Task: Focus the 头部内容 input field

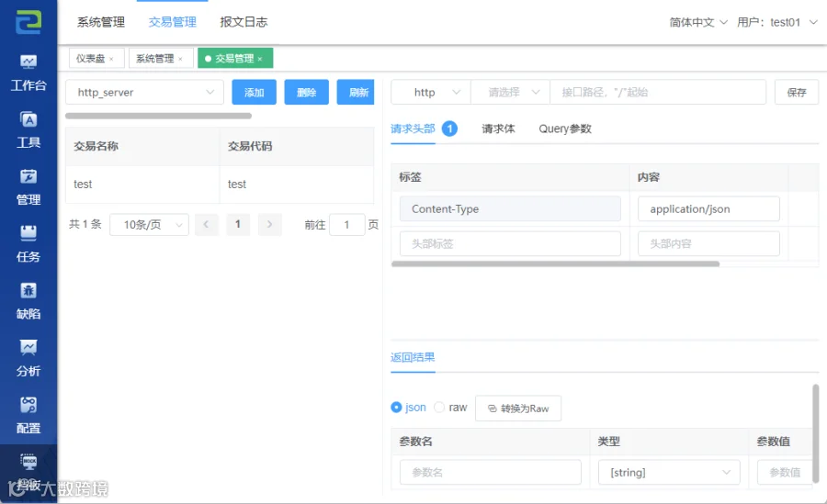Action: pyautogui.click(x=708, y=243)
